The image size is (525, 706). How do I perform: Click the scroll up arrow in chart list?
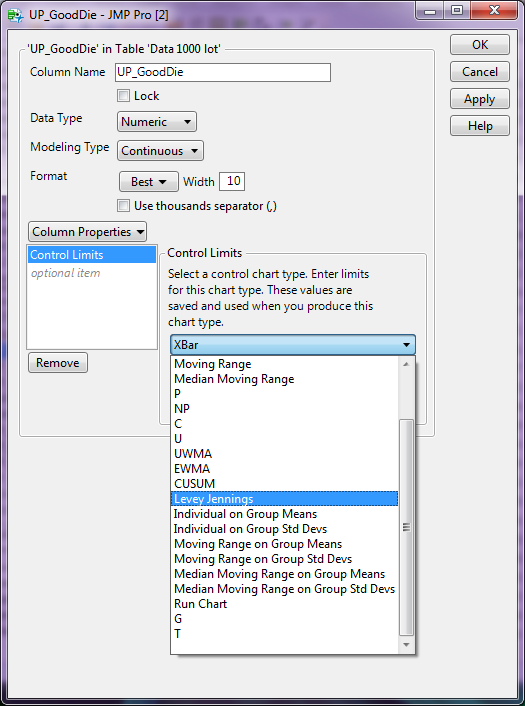[406, 364]
